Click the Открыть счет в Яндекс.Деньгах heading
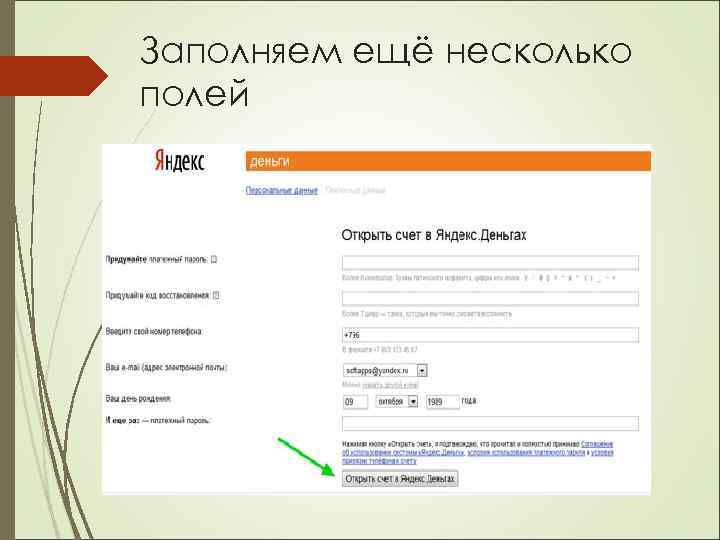Image resolution: width=720 pixels, height=540 pixels. [434, 235]
